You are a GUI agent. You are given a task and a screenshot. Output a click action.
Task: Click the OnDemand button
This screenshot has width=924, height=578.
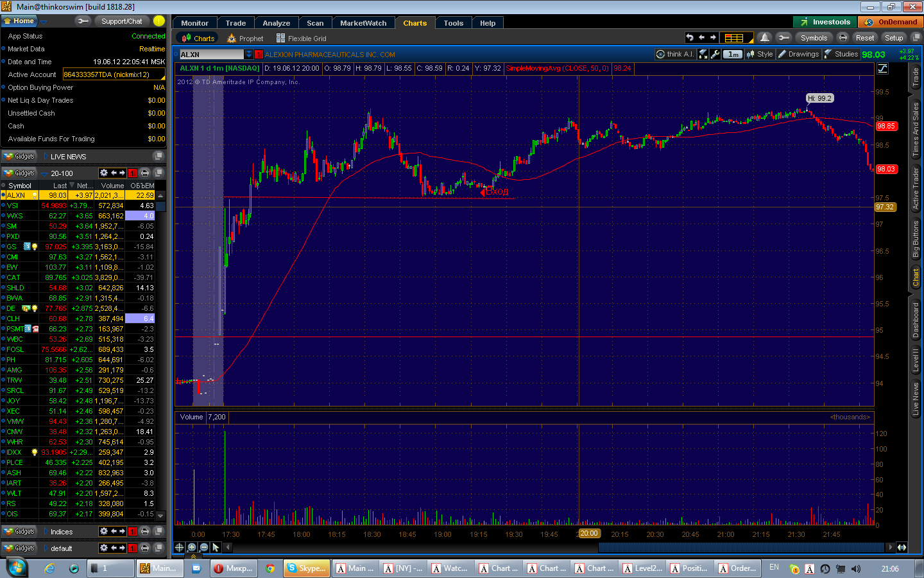point(891,22)
